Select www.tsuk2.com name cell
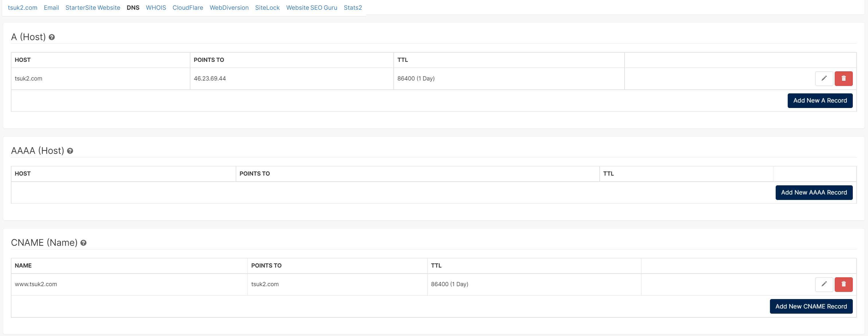Image resolution: width=868 pixels, height=336 pixels. click(129, 284)
